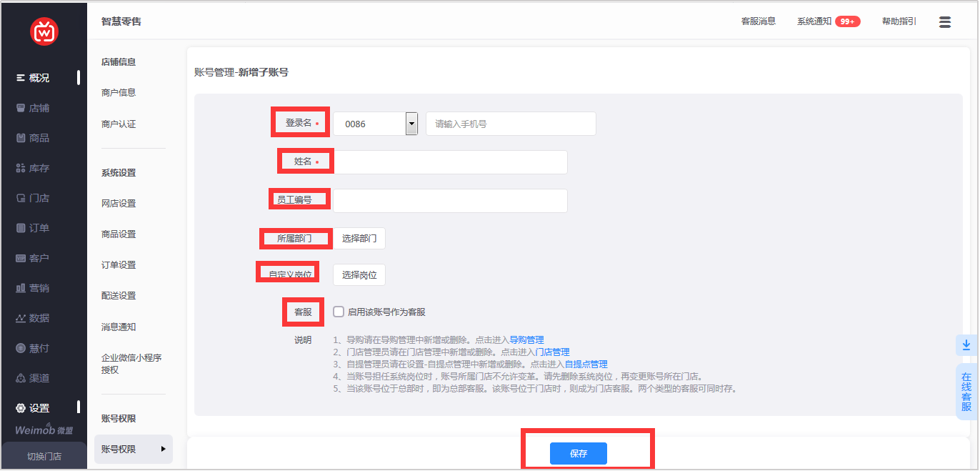The image size is (980, 471).
Task: Click the 商品 product icon in sidebar
Action: (x=21, y=138)
